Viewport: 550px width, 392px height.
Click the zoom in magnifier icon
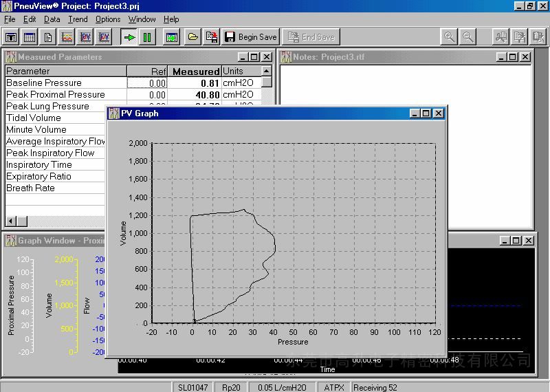(x=450, y=37)
